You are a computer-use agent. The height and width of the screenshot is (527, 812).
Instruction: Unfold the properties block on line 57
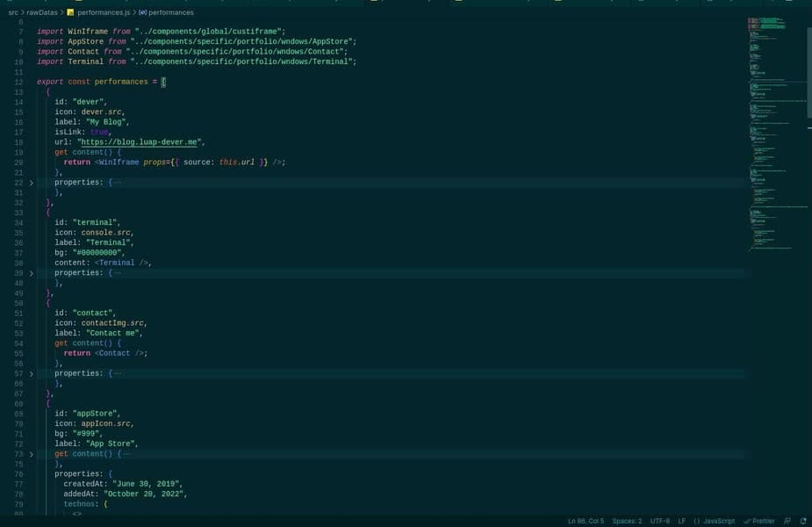point(31,373)
